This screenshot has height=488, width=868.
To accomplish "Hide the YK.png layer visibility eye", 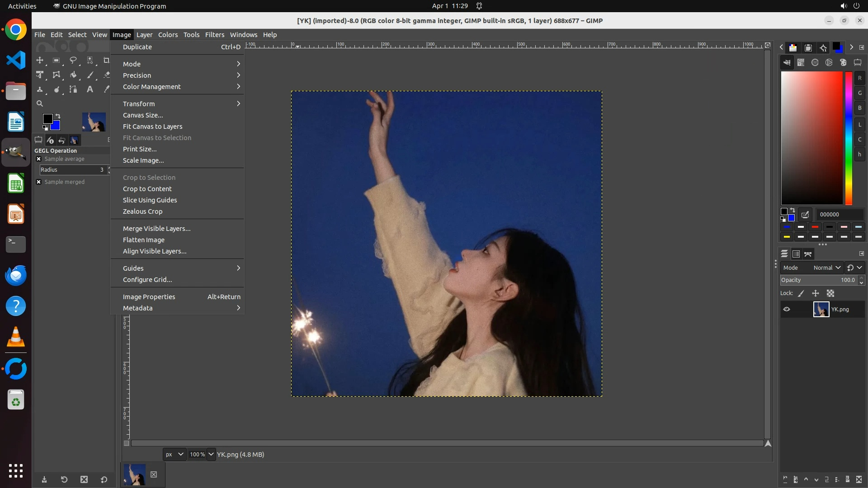I will [x=787, y=310].
